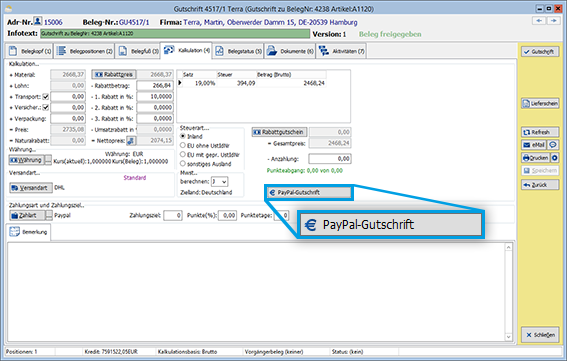Open the Belegstatus (5) tab

coord(238,51)
